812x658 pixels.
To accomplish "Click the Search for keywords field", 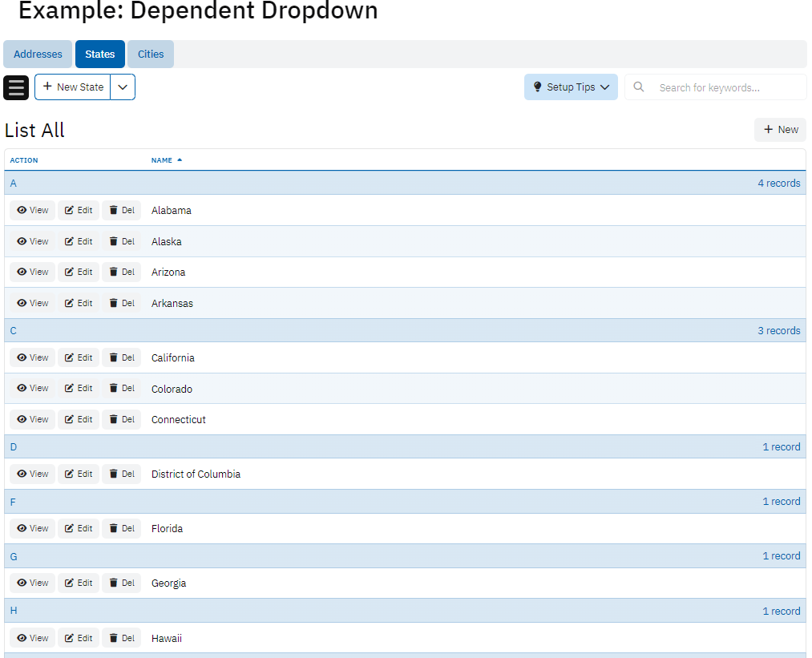I will coord(725,87).
